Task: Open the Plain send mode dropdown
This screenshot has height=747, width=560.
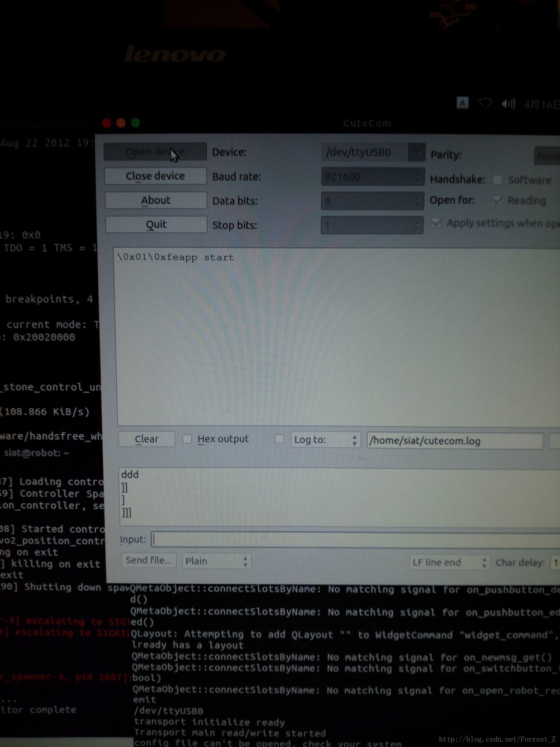Action: [217, 561]
